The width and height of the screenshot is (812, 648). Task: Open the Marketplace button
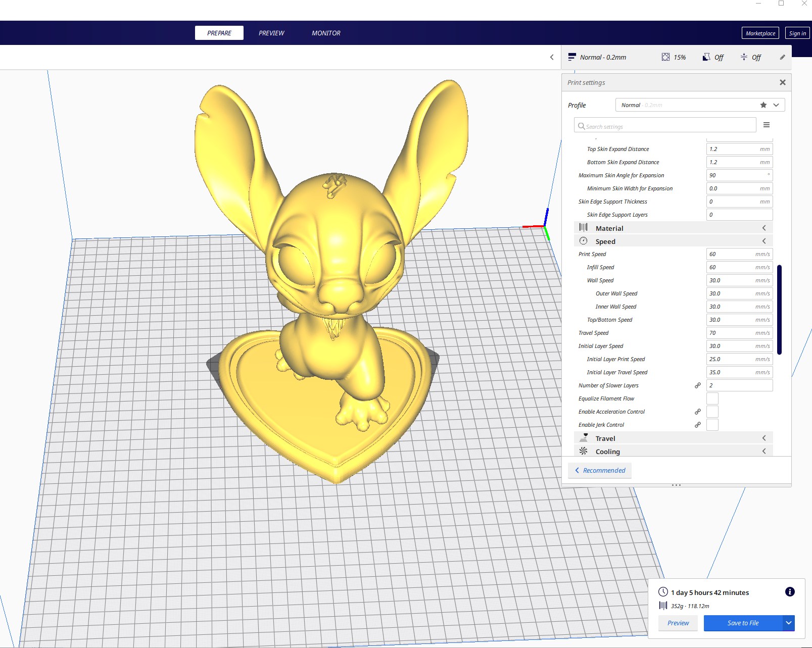coord(760,33)
